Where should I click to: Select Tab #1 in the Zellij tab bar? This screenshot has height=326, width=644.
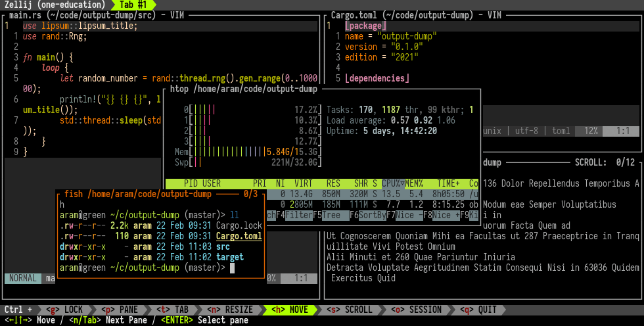click(x=133, y=5)
